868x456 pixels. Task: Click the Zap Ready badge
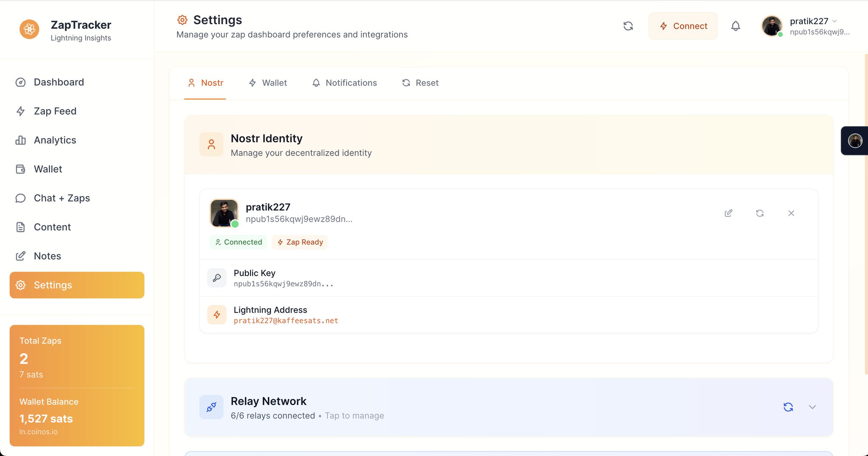(x=300, y=242)
